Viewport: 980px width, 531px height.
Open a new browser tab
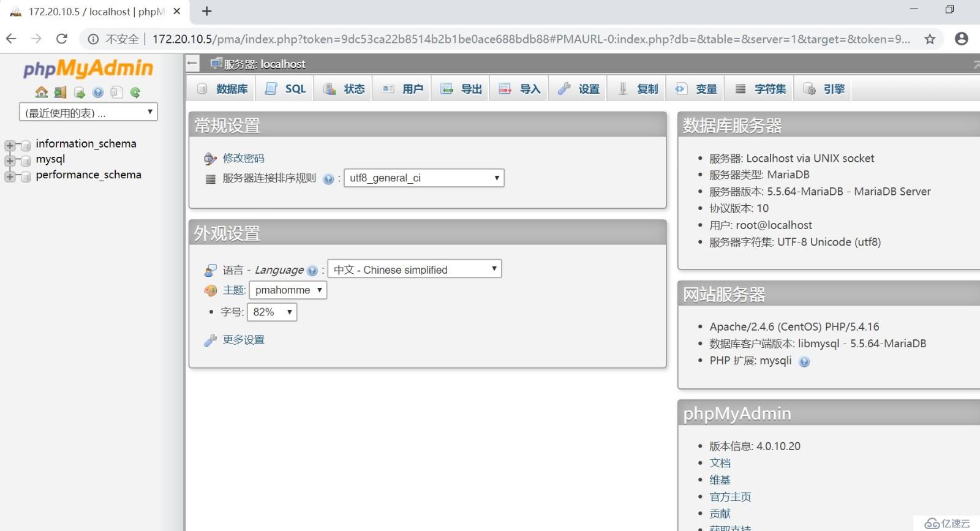[x=207, y=11]
